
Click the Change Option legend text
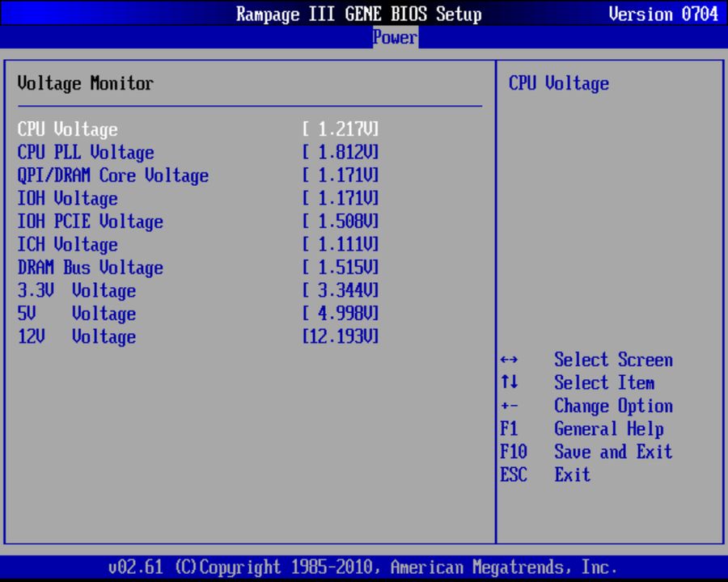tap(613, 406)
